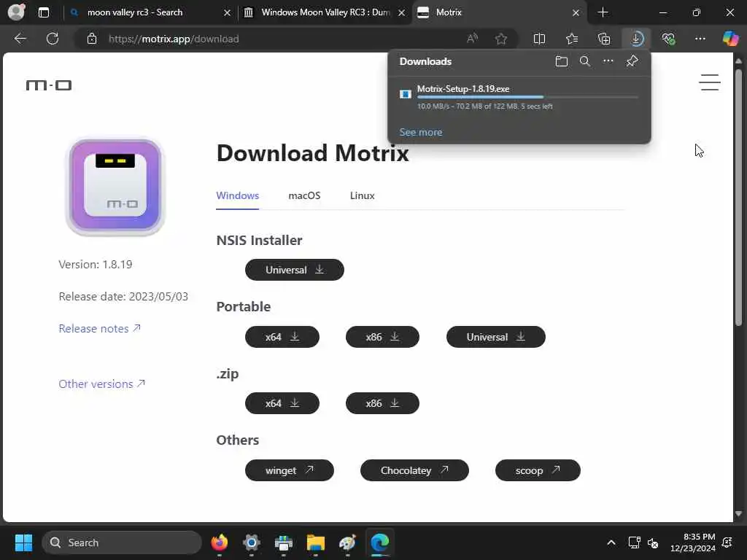
Task: Search downloads with the magnifier icon
Action: 585,61
